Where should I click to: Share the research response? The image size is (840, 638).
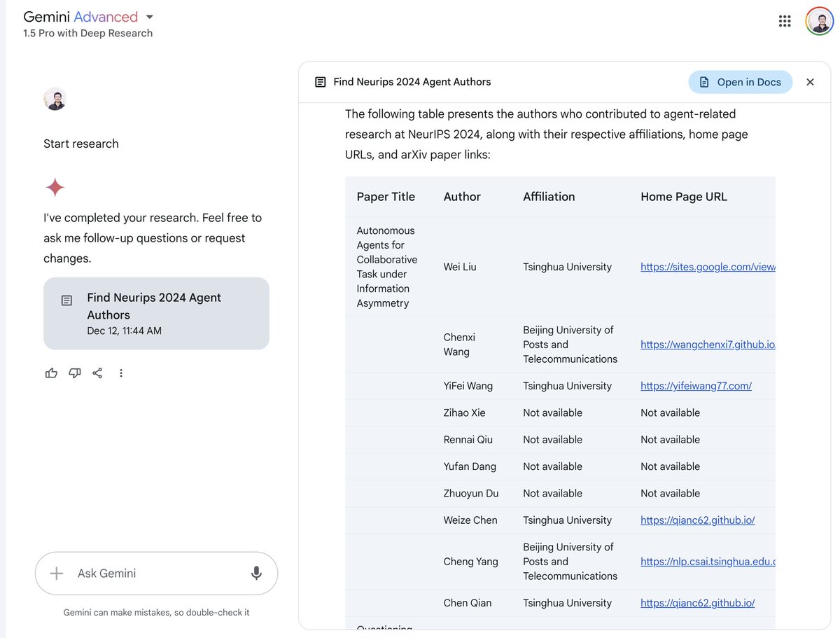coord(97,373)
